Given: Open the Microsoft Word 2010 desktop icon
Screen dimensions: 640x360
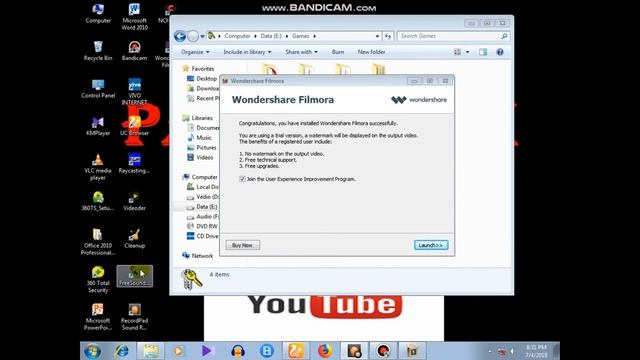Looking at the screenshot, I should tap(134, 17).
